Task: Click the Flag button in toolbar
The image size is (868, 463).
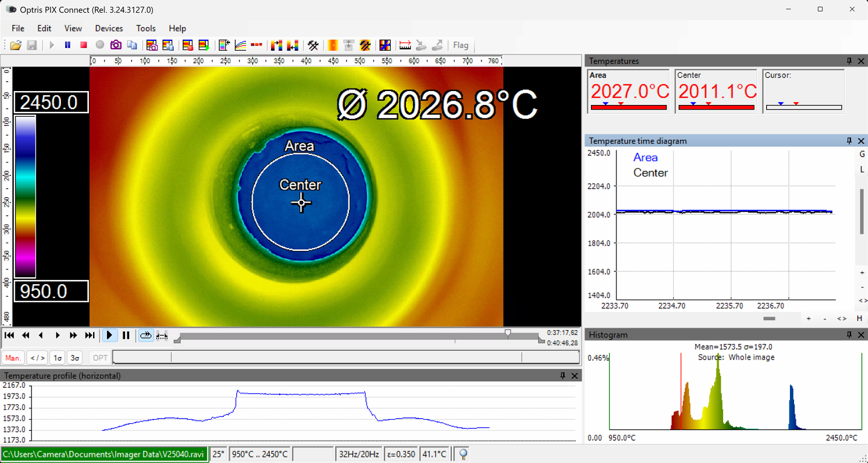Action: [460, 46]
